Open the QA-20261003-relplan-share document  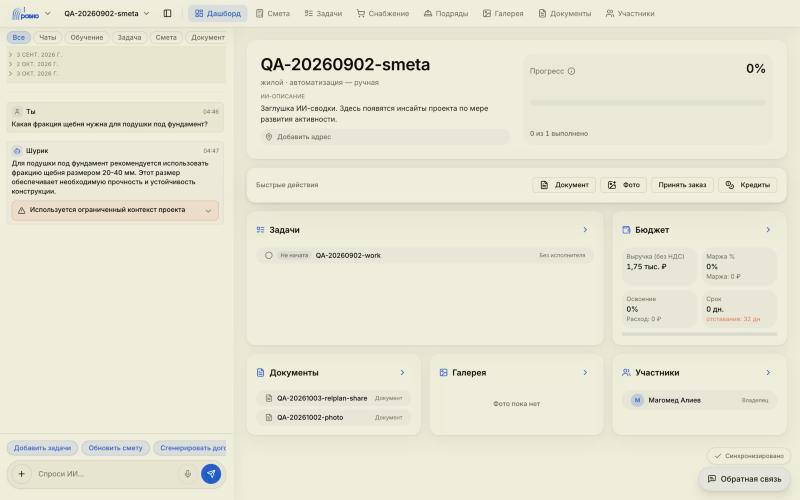coord(334,398)
